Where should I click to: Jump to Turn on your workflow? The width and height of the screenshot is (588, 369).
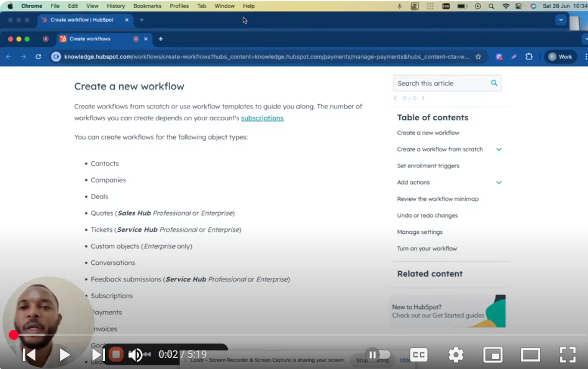pyautogui.click(x=427, y=248)
